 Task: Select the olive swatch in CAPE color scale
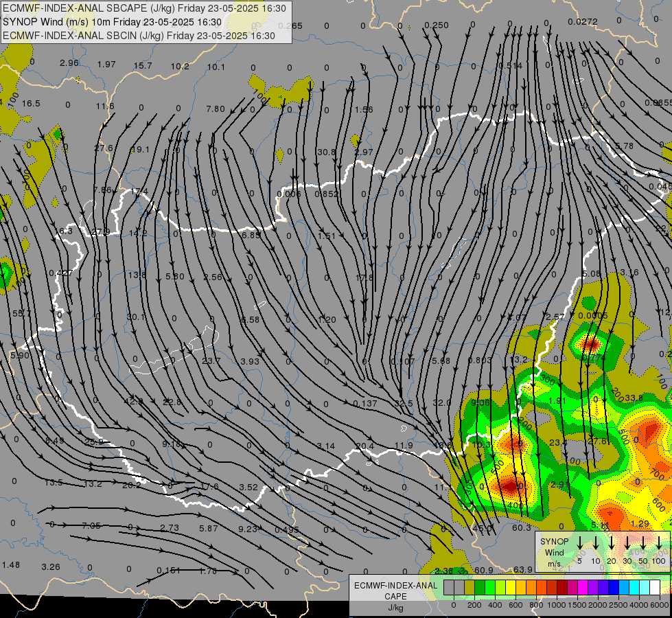tap(470, 588)
